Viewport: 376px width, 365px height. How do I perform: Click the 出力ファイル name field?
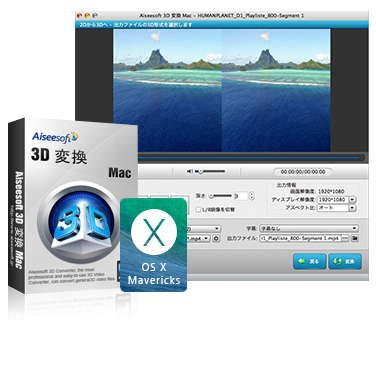300,238
